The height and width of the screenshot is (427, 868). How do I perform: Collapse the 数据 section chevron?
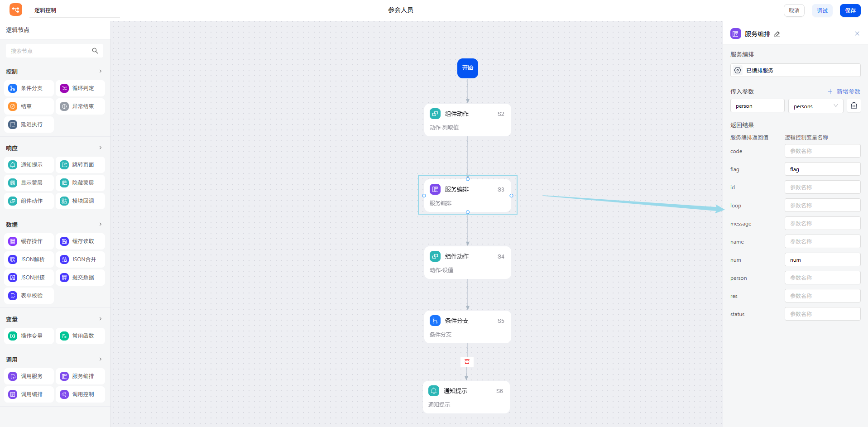coord(101,225)
